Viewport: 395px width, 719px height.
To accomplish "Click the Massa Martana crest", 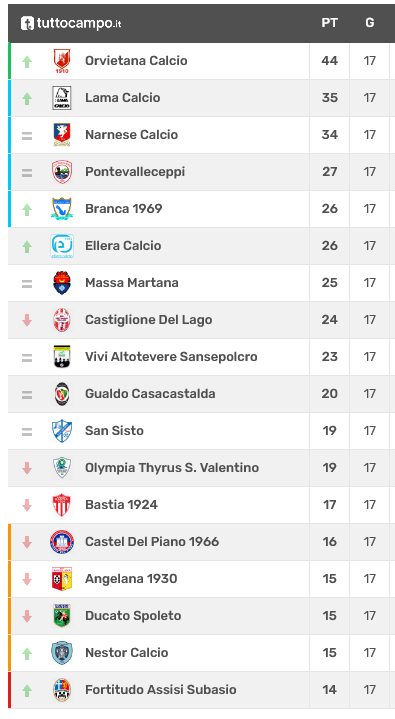I will pos(61,283).
